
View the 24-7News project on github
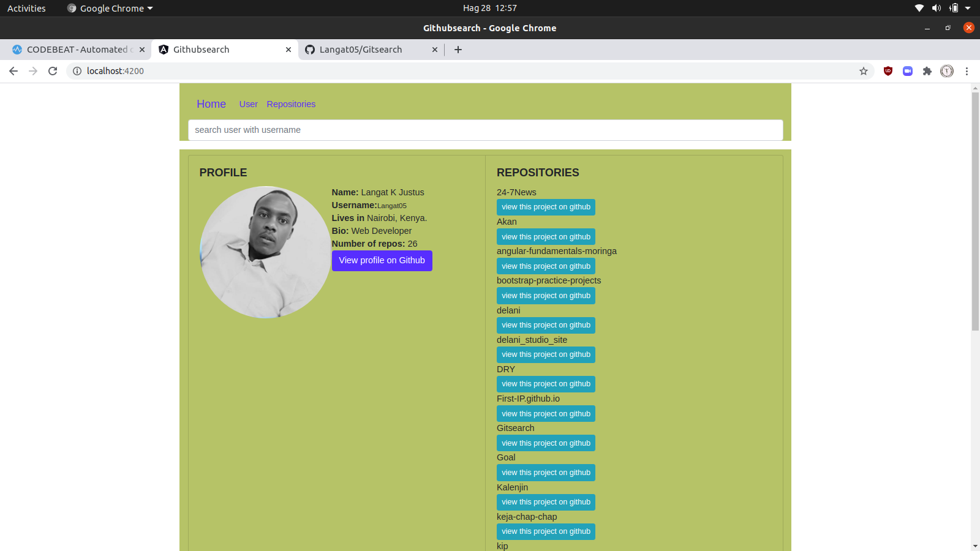546,207
